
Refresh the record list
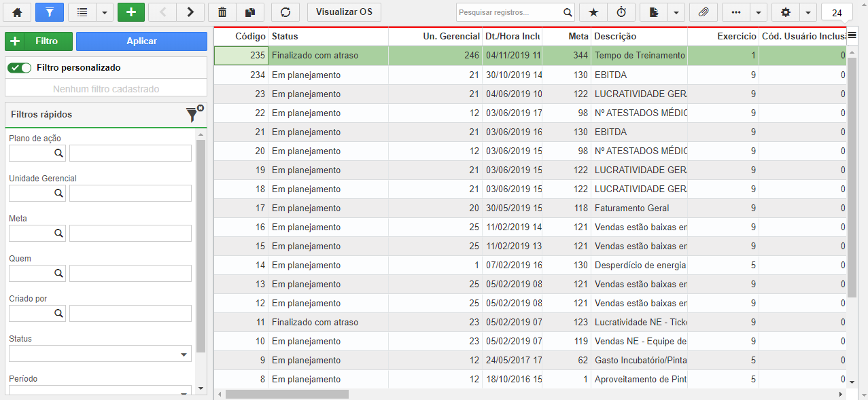pos(285,12)
